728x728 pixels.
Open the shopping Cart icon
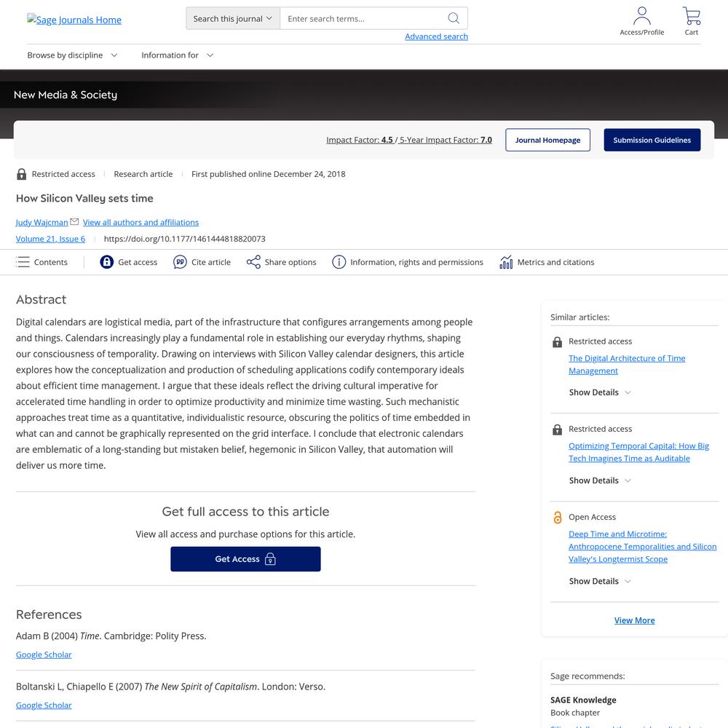[x=692, y=16]
